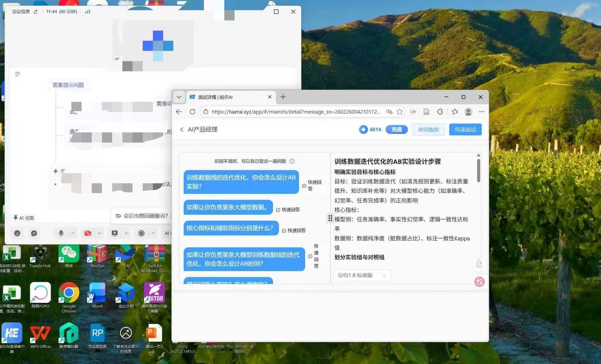Open the browser extensions puzzle icon
Screen dimensions: 601x364
(440, 112)
